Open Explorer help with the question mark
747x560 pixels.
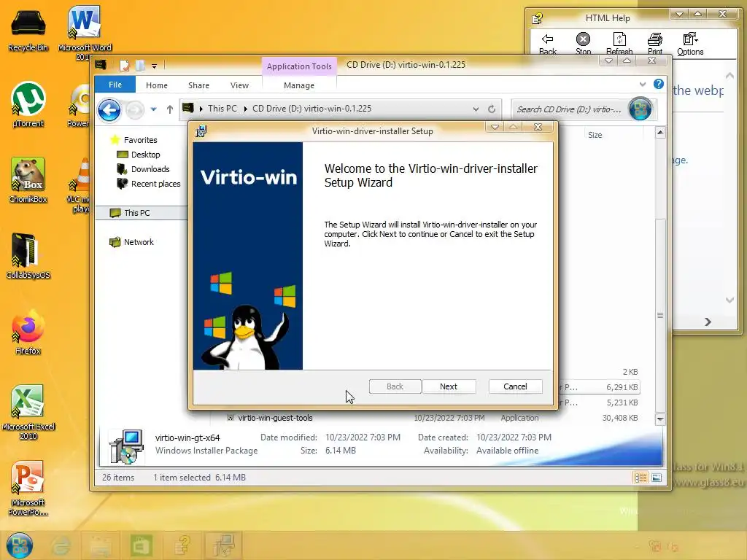[659, 85]
